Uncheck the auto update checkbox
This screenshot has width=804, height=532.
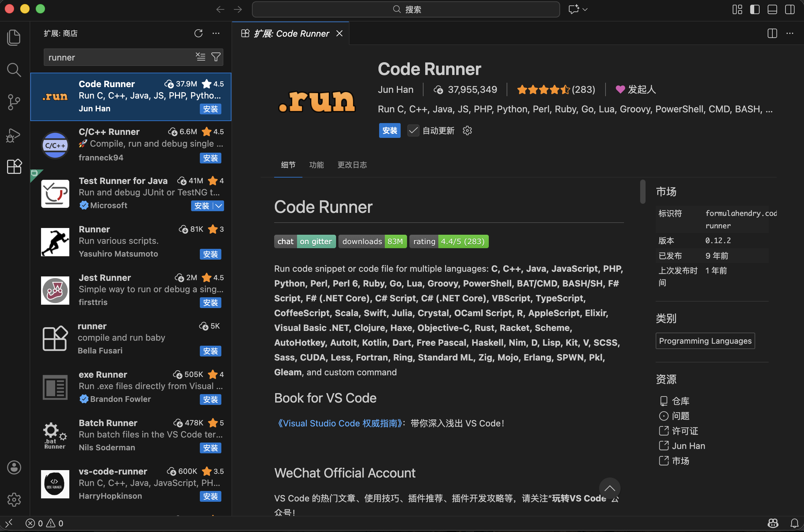coord(413,130)
